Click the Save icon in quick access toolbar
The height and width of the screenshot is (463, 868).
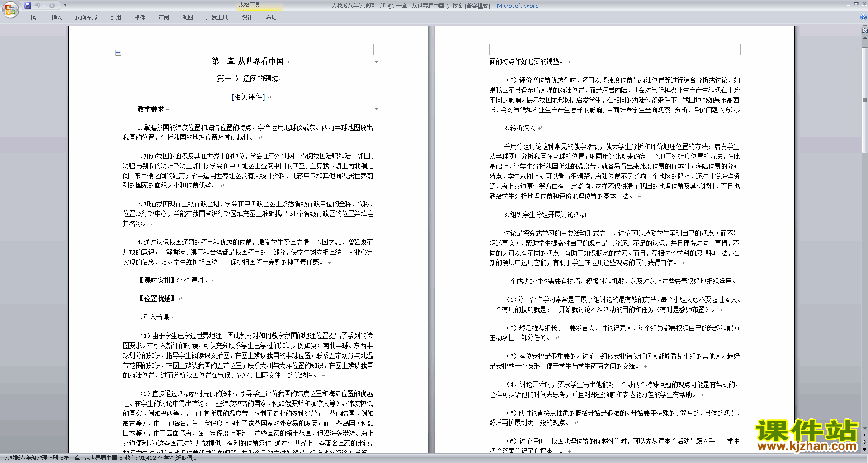point(28,5)
